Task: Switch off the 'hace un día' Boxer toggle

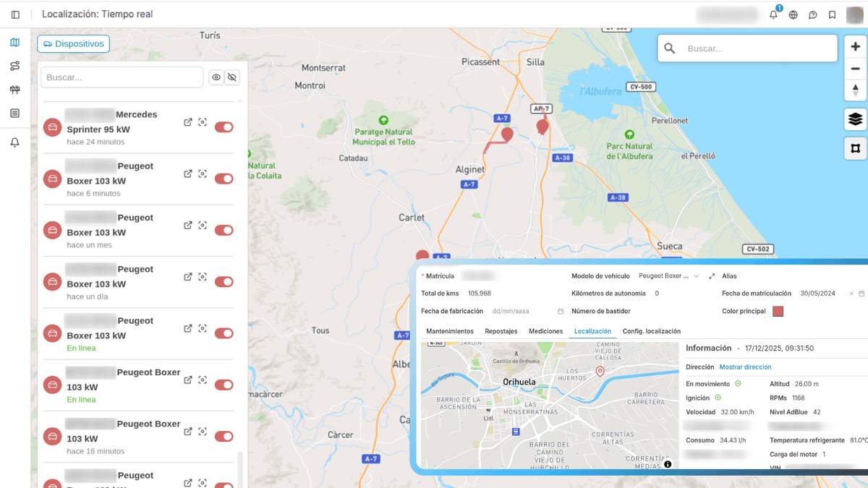Action: [x=224, y=282]
